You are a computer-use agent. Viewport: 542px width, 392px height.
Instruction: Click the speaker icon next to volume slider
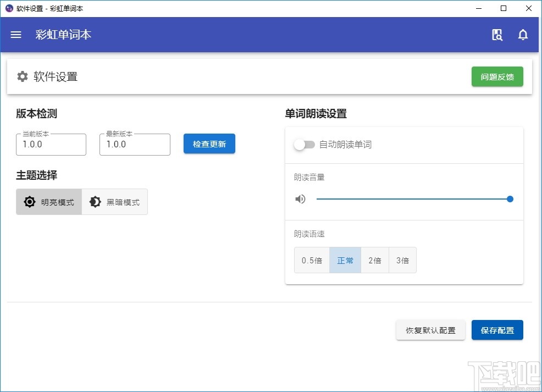coord(301,199)
